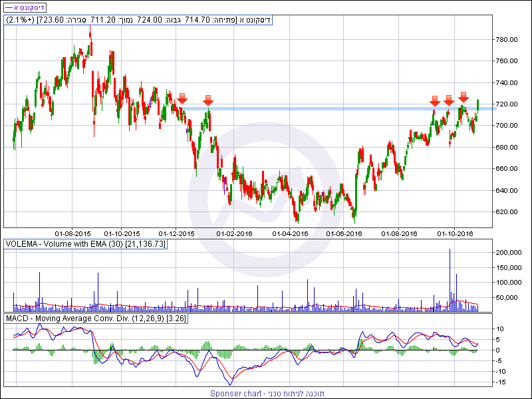The width and height of the screenshot is (532, 399).
Task: Click the leftmost red down arrow marker
Action: pos(182,99)
